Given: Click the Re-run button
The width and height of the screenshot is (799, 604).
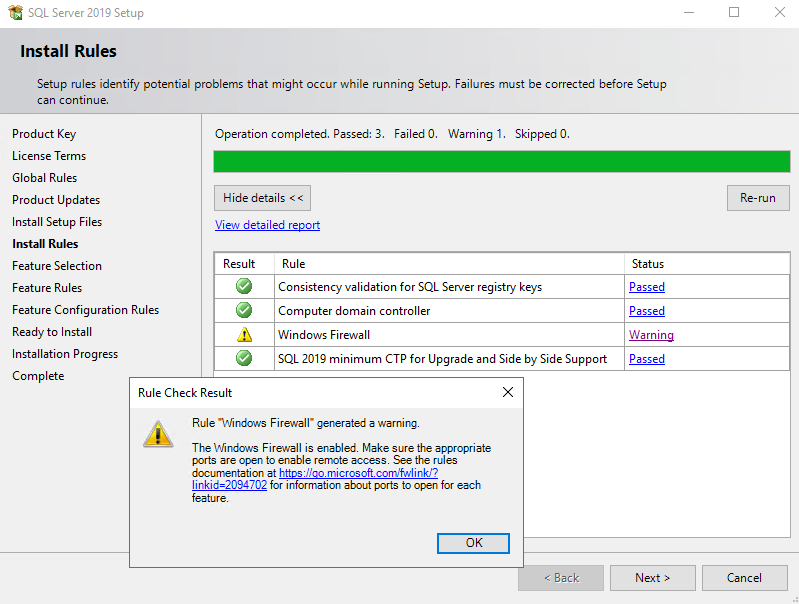Looking at the screenshot, I should tap(758, 198).
